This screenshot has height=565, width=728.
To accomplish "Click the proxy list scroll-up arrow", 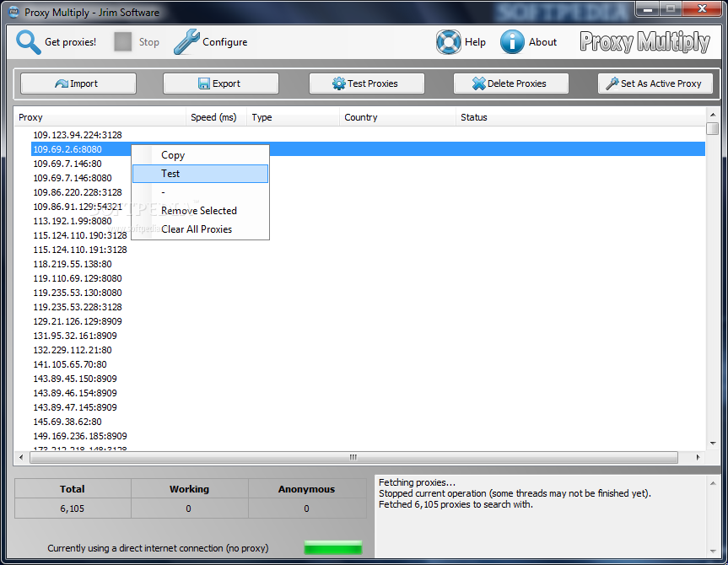I will [x=713, y=114].
